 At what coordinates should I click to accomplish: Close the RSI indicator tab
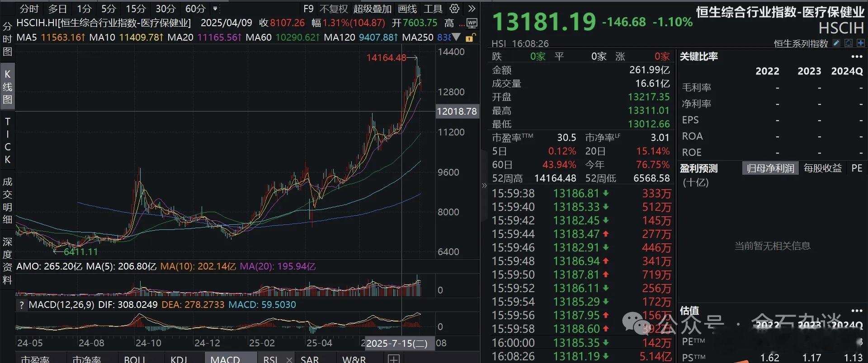point(289,359)
